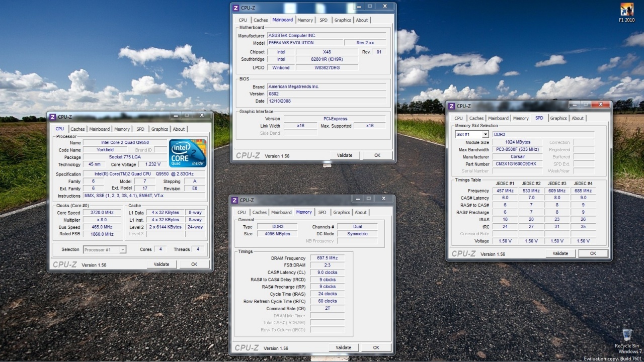The width and height of the screenshot is (644, 362).
Task: Open Graphics tab in Mainboard window
Action: 343,20
